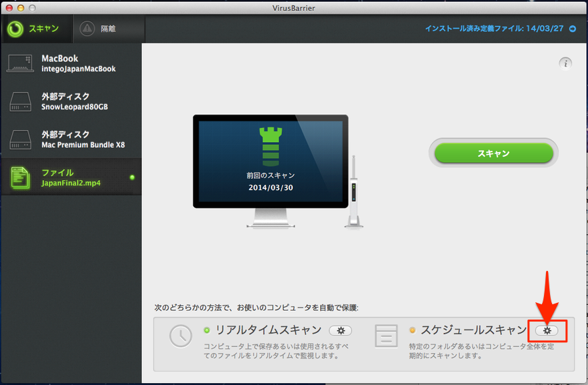588x385 pixels.
Task: Click the VirusBarrier window title
Action: pos(293,8)
